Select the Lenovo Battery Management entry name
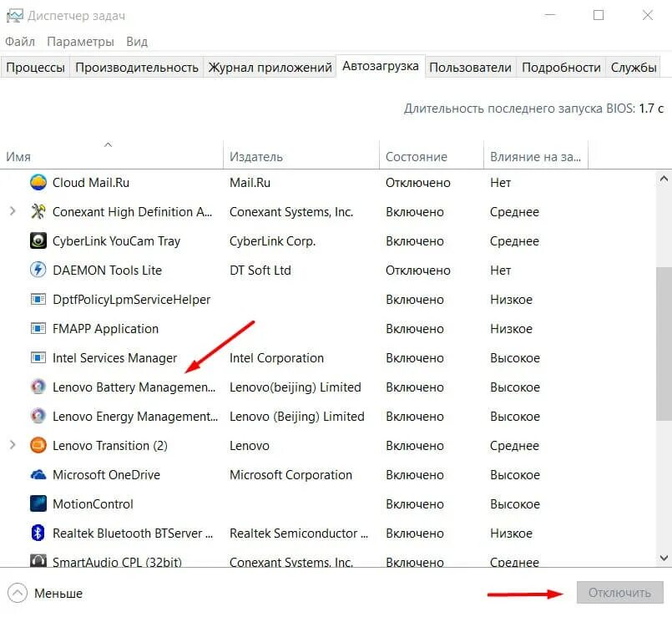Screen dimensions: 672x617 134,387
